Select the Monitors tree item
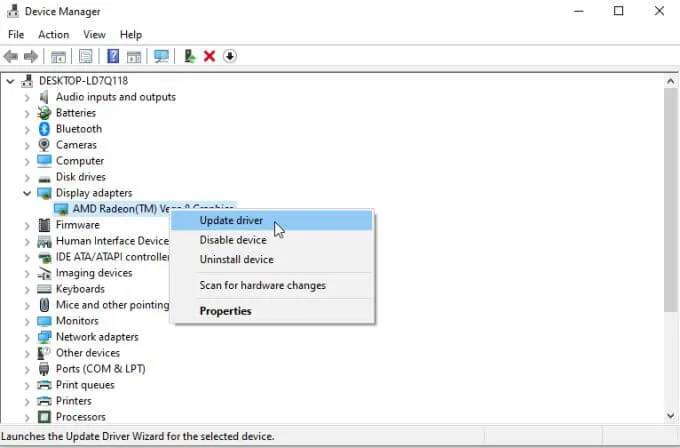The image size is (680, 448). pyautogui.click(x=77, y=321)
